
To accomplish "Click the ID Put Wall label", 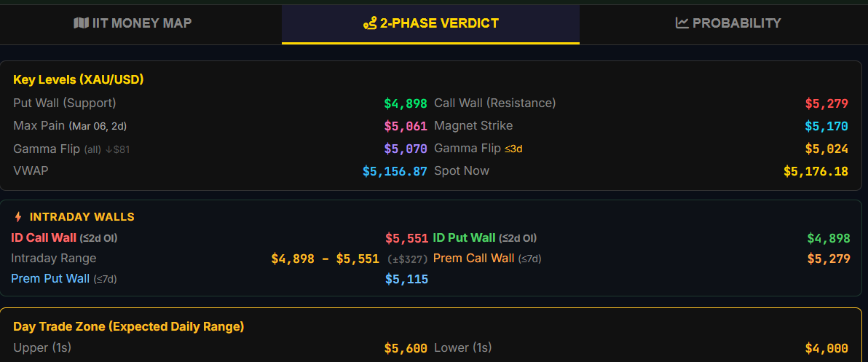I will tap(464, 238).
